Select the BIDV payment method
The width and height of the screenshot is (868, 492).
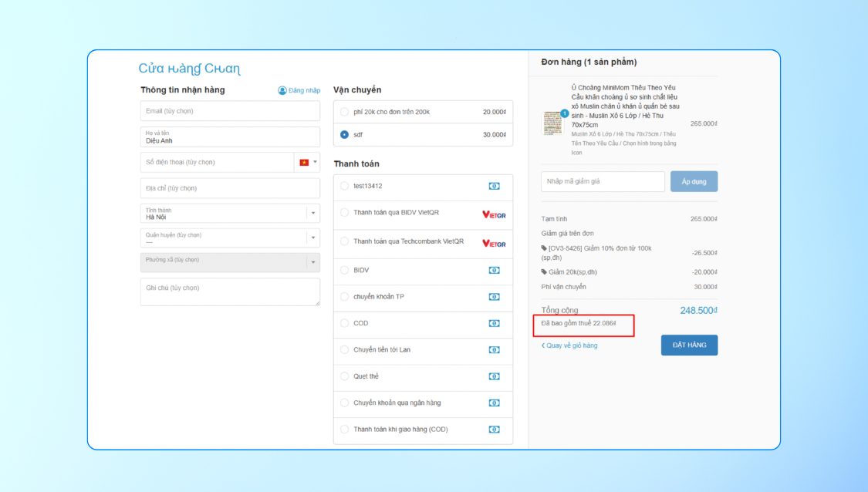pos(344,271)
